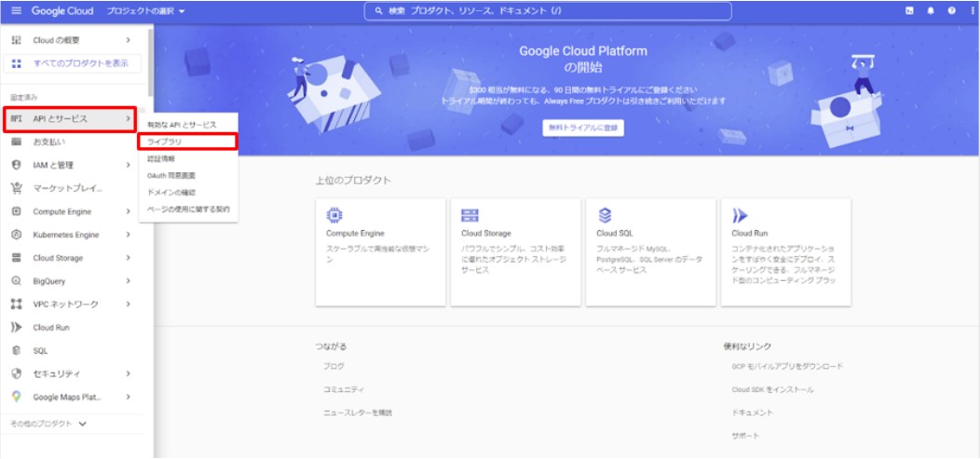The image size is (980, 459).
Task: Expand Compute Engine sidebar chevron
Action: click(x=128, y=211)
